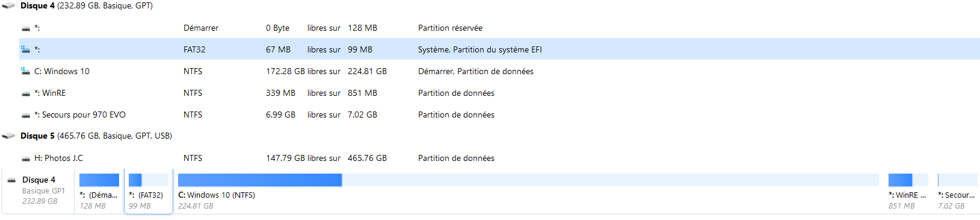Viewport: 980px width, 220px height.
Task: Click the 7.02 GB Secour... block in disk map
Action: point(957,192)
